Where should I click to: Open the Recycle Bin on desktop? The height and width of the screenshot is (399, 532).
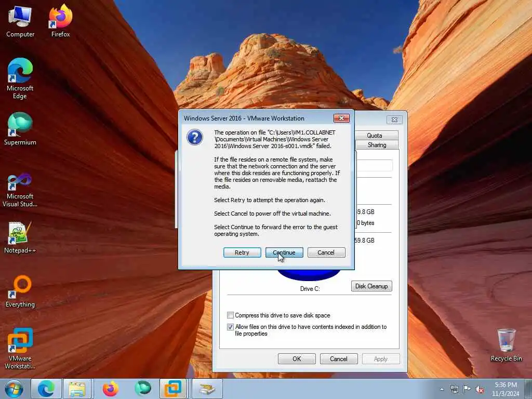tap(506, 345)
